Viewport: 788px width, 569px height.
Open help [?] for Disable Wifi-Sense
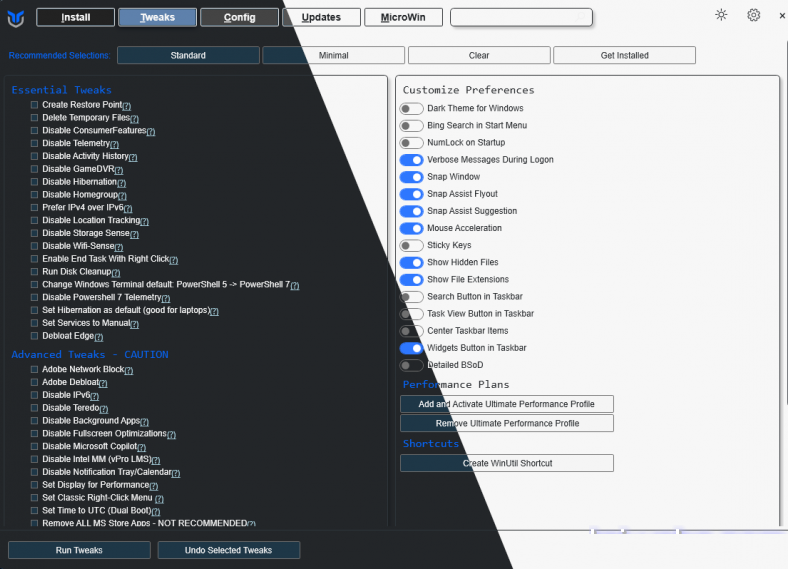tap(119, 247)
